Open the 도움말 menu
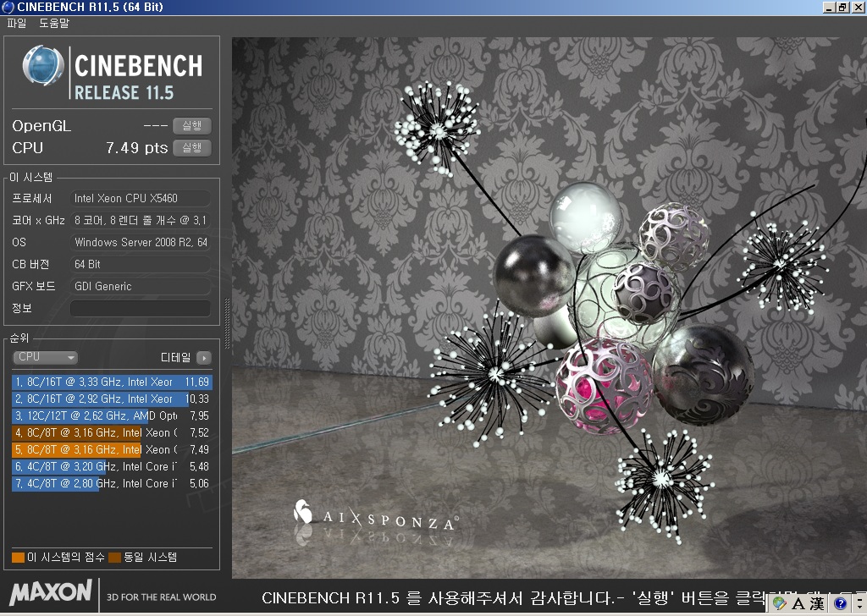This screenshot has height=616, width=867. pyautogui.click(x=54, y=23)
